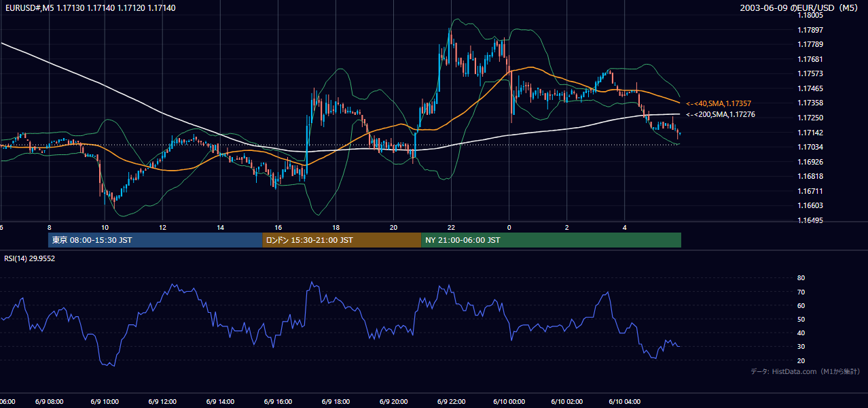
Task: Click the 6/9 12:00 bottom time label
Action: point(163,401)
